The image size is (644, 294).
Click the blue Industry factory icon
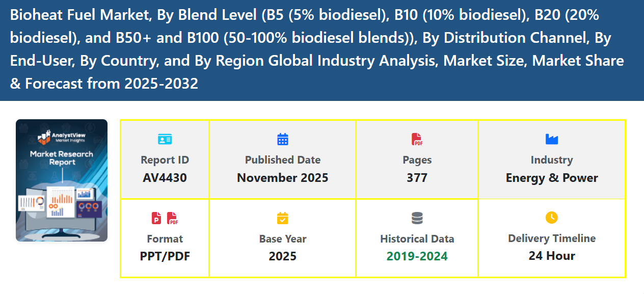[552, 139]
